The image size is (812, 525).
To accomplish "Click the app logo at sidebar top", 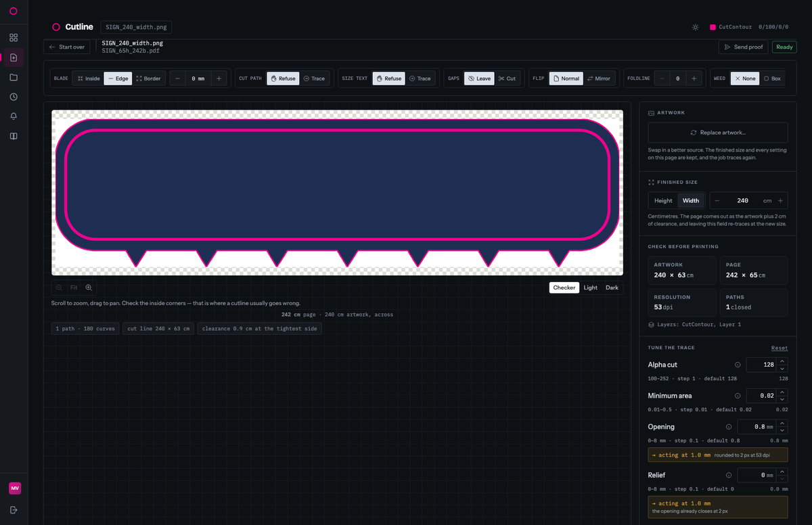I will point(14,11).
